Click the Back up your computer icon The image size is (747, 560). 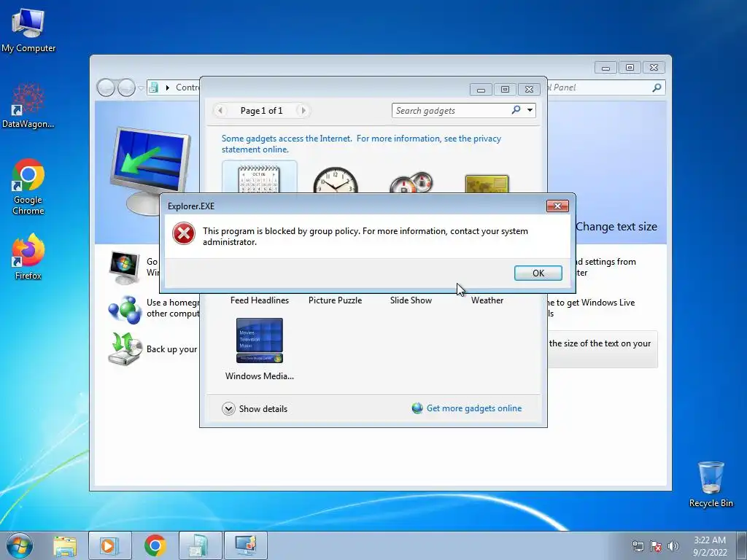coord(125,349)
